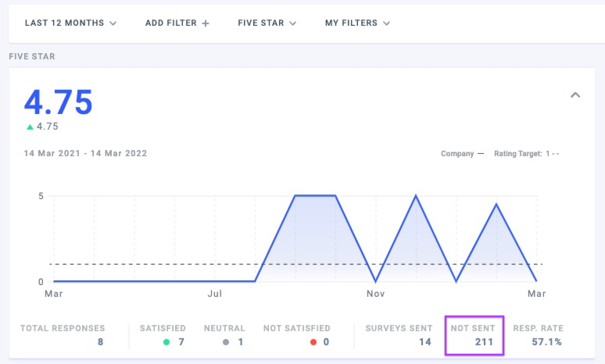Screen dimensions: 605x364
Task: Click the gray Neutral dot indicator
Action: (226, 342)
